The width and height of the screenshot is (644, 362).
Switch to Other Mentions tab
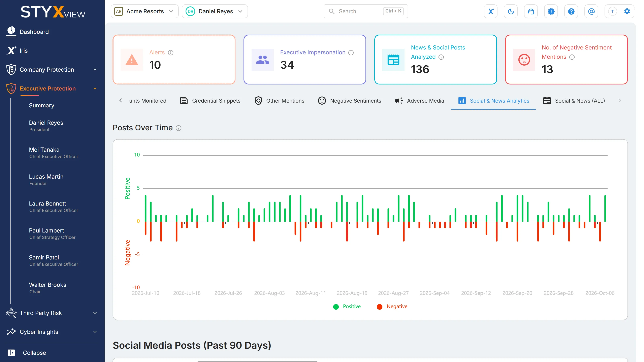(x=280, y=101)
